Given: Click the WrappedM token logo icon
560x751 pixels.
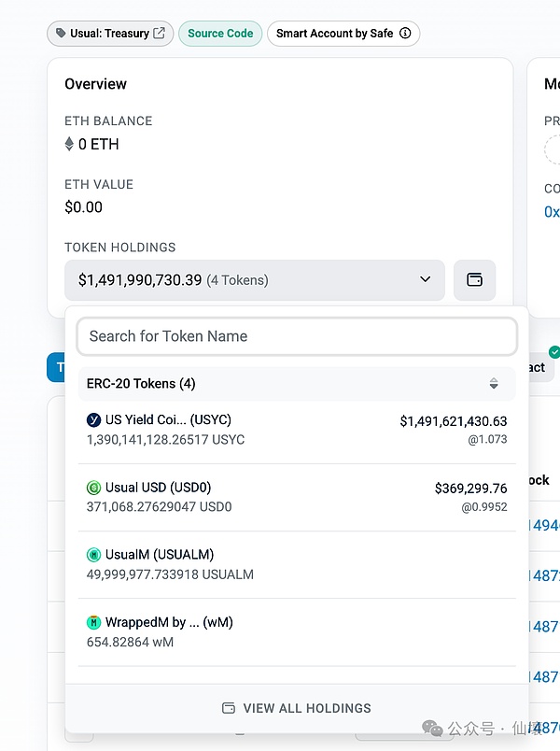Looking at the screenshot, I should pyautogui.click(x=93, y=622).
